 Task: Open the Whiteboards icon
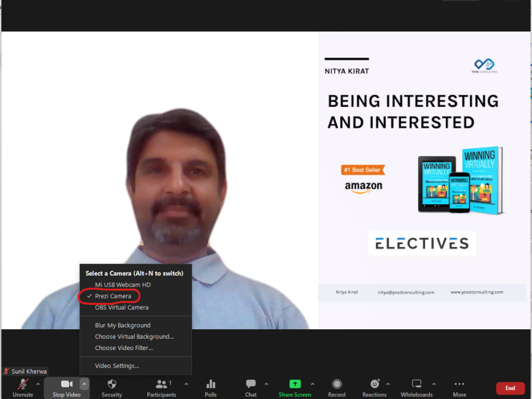[417, 384]
